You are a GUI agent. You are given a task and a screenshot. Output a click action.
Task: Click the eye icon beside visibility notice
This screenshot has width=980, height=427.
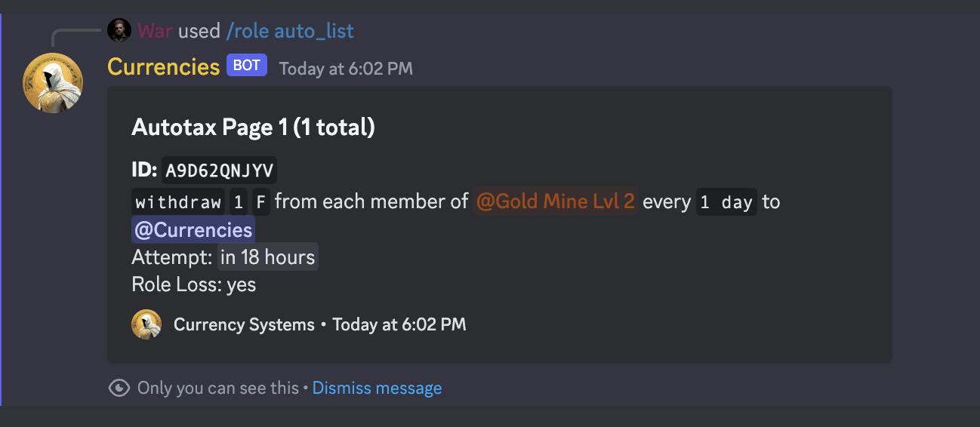[119, 389]
